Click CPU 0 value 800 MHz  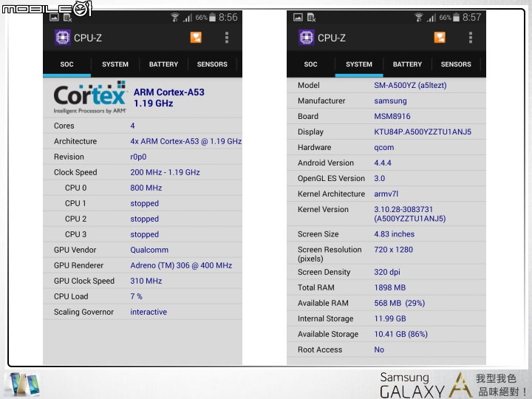tap(146, 188)
